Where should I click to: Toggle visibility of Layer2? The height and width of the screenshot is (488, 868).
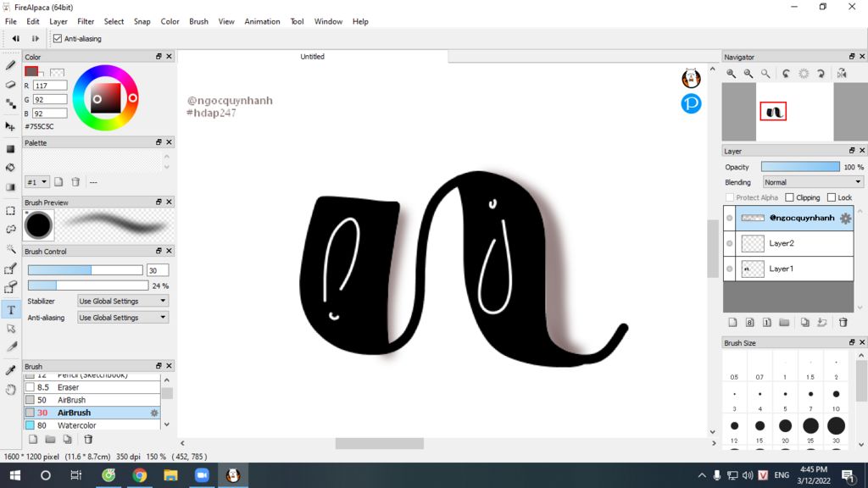730,243
